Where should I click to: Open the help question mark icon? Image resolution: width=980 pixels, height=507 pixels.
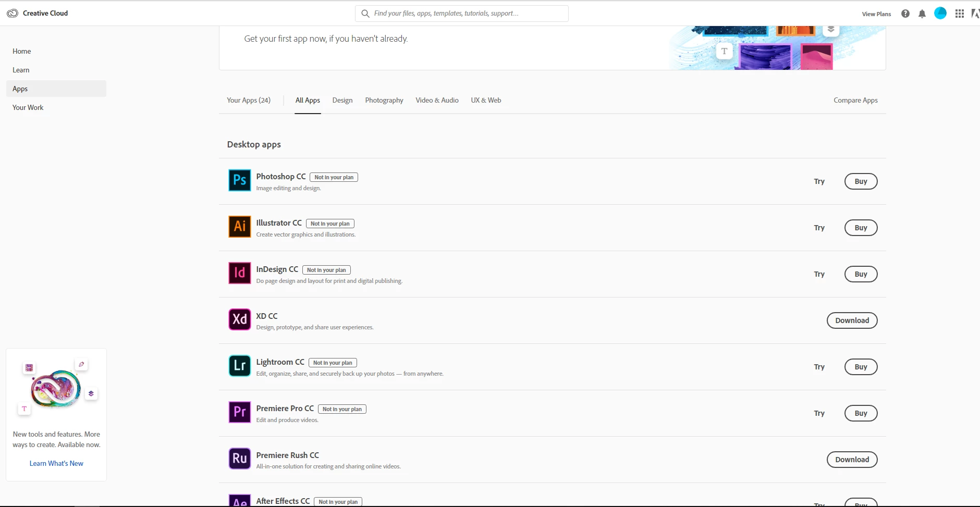point(905,14)
